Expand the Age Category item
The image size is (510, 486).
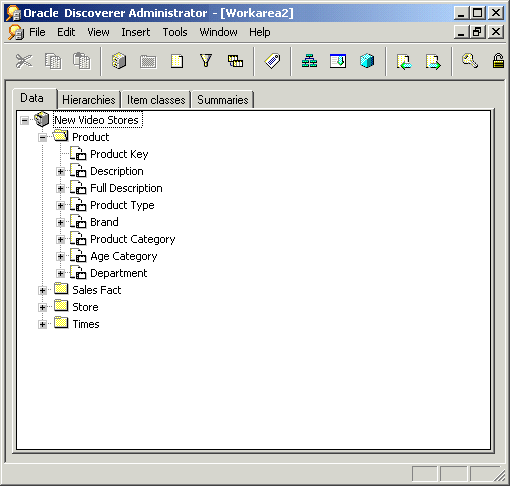[60, 256]
